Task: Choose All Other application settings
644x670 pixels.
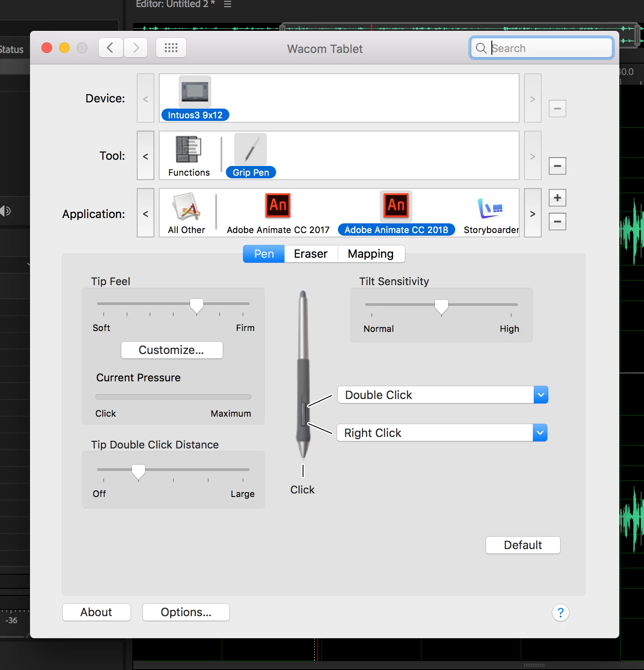Action: [187, 214]
